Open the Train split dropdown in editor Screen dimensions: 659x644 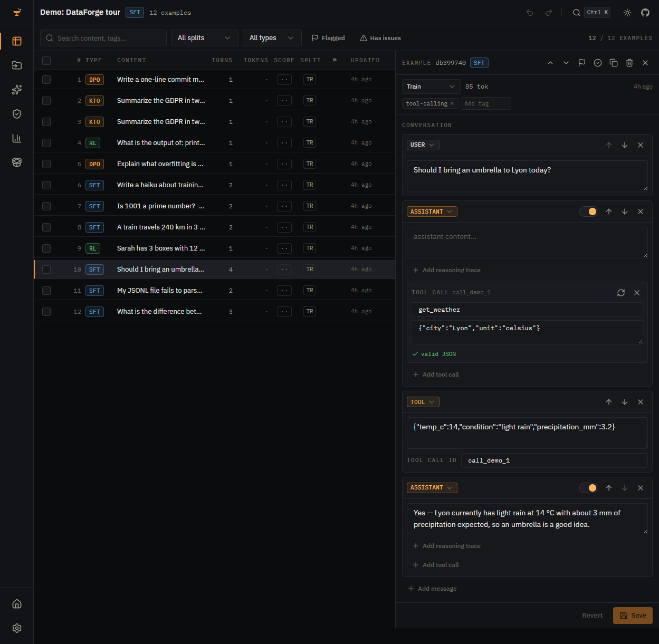[431, 86]
